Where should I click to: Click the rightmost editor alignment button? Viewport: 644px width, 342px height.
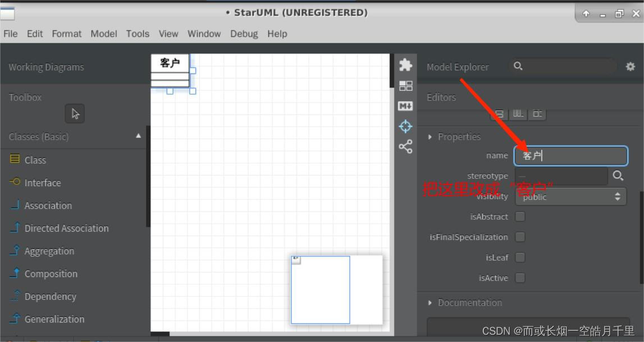click(537, 114)
